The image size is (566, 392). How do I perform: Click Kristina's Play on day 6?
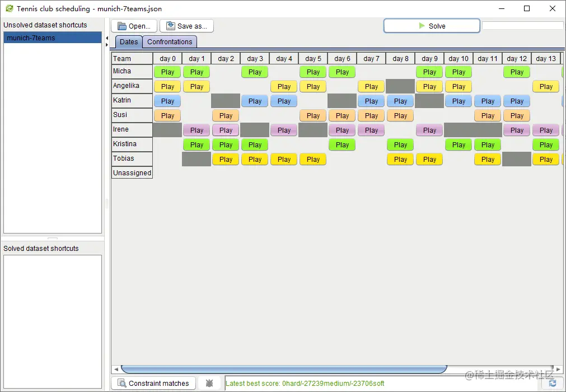coord(342,144)
